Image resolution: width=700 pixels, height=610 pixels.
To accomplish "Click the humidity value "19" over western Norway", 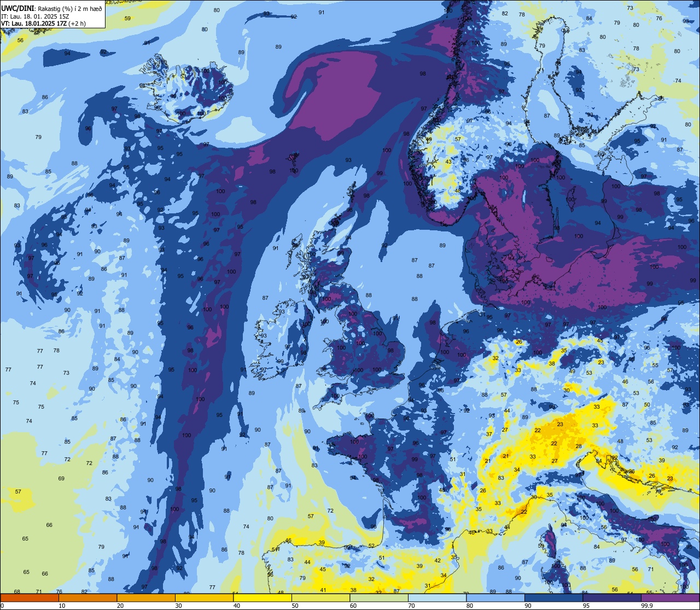I will pyautogui.click(x=429, y=140).
